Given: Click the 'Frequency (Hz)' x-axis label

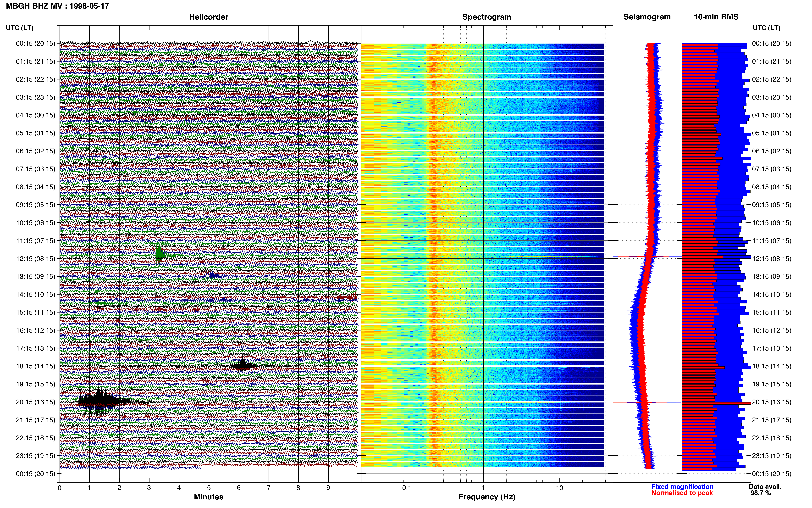Looking at the screenshot, I should (x=487, y=497).
